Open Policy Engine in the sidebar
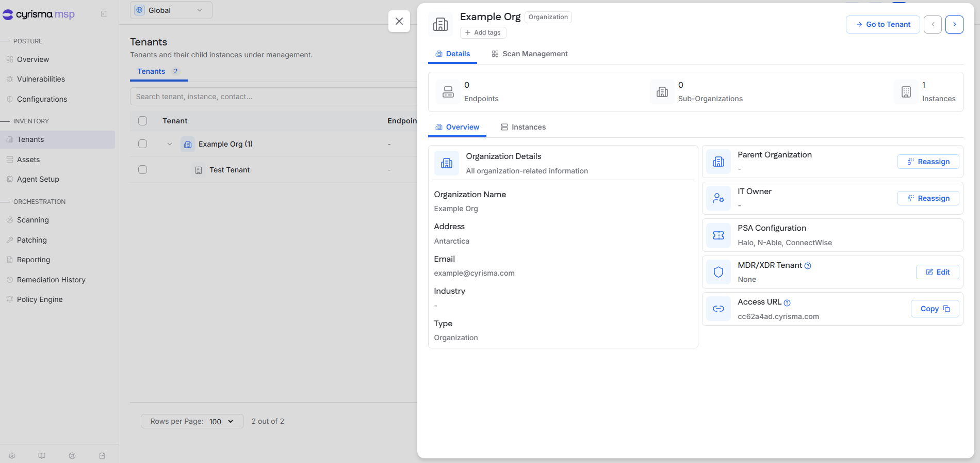Viewport: 980px width, 463px height. coord(40,299)
